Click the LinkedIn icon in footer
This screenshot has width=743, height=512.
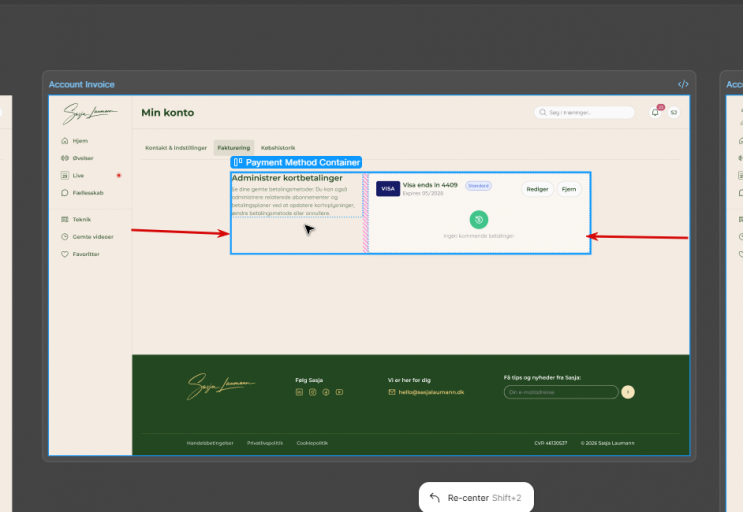pyautogui.click(x=299, y=392)
